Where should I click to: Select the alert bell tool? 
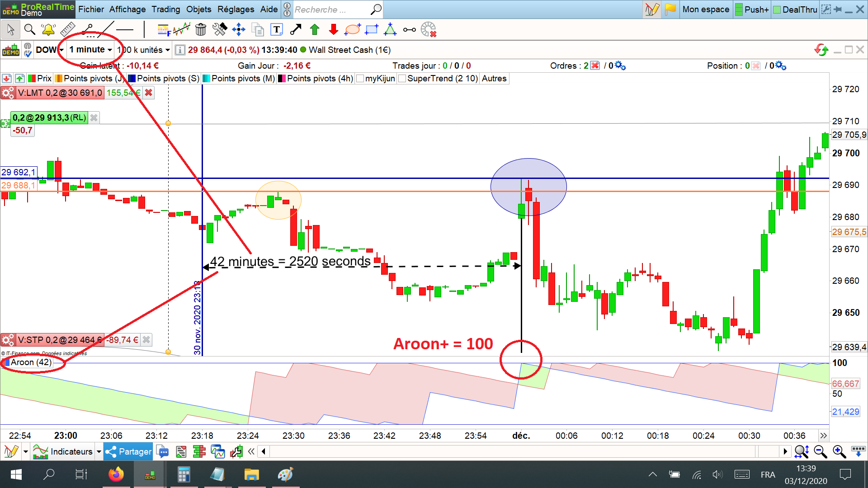pos(48,30)
